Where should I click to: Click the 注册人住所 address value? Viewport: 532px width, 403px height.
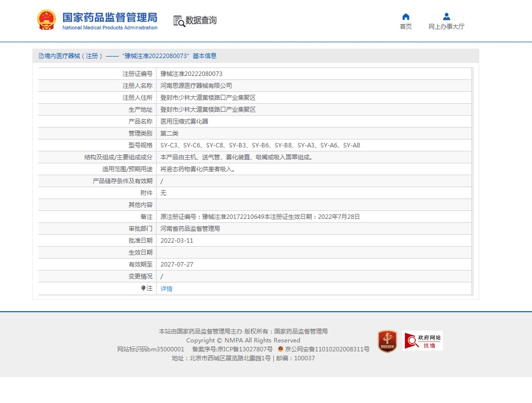tap(208, 98)
